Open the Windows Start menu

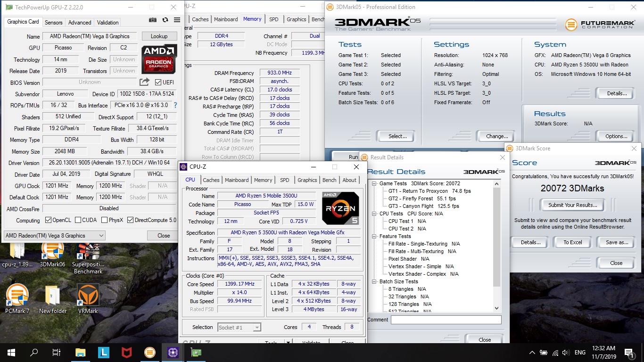click(11, 352)
